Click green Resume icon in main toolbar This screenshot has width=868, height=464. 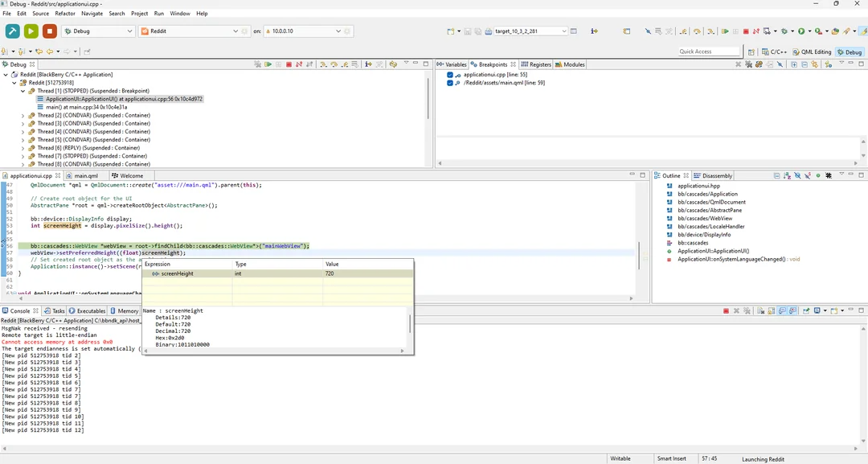click(x=725, y=31)
